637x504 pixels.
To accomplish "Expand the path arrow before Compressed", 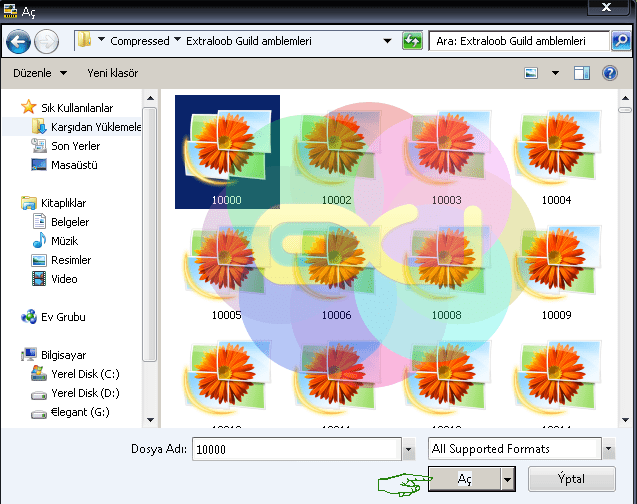I will coord(101,40).
